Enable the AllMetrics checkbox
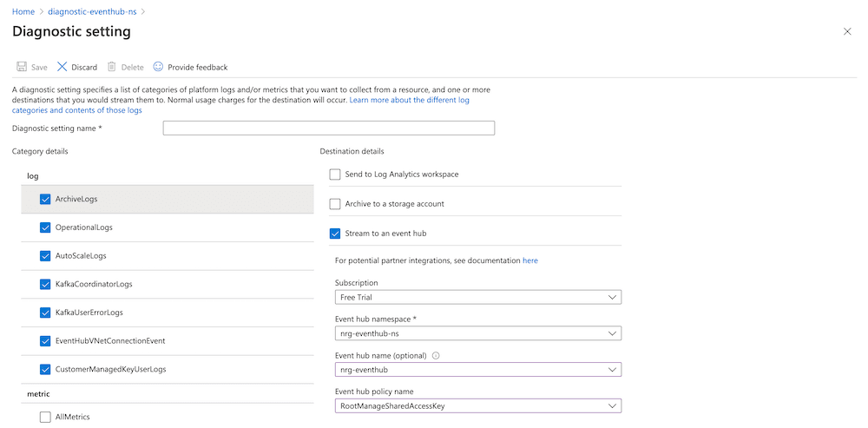868x428 pixels. [45, 417]
